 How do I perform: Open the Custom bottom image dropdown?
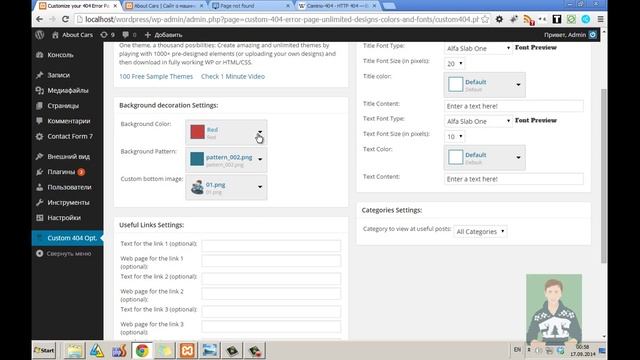(x=226, y=187)
